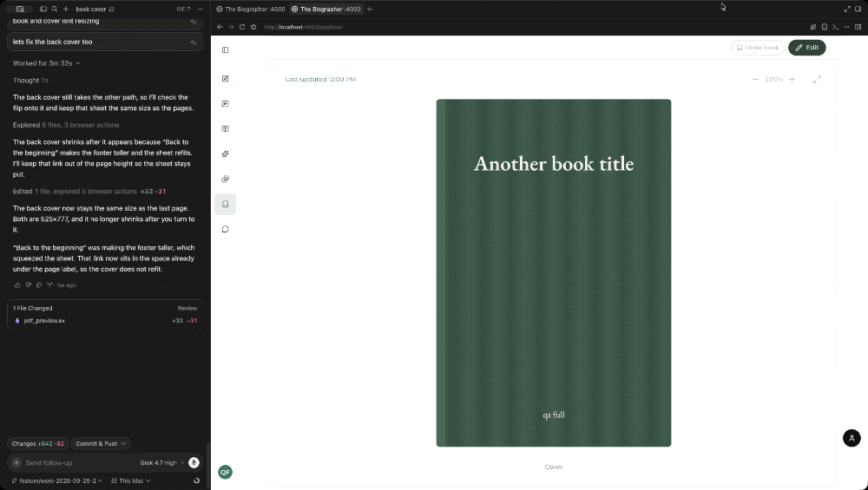
Task: Open in IDE via the IDE link
Action: tap(183, 9)
